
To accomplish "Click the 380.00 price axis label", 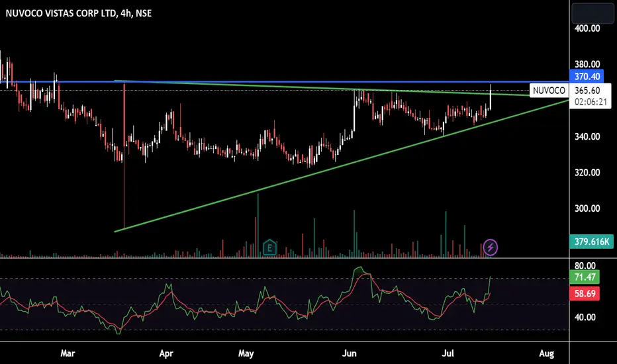I will pos(587,64).
